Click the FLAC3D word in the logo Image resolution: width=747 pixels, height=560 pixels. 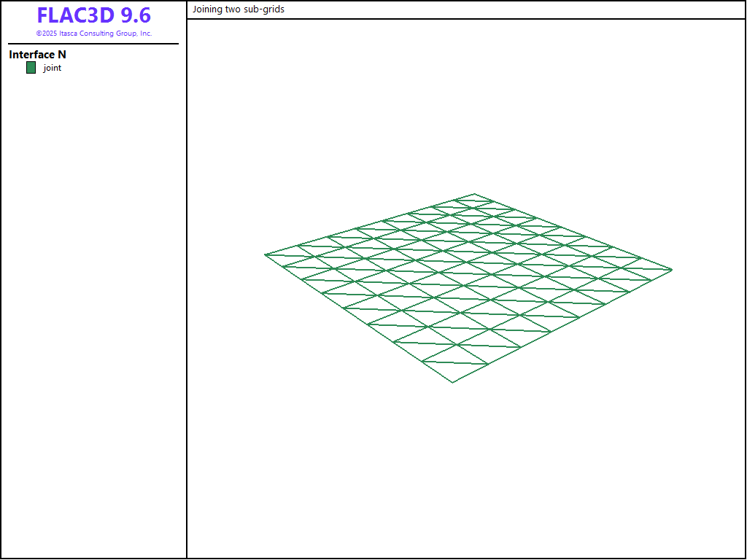(x=75, y=15)
